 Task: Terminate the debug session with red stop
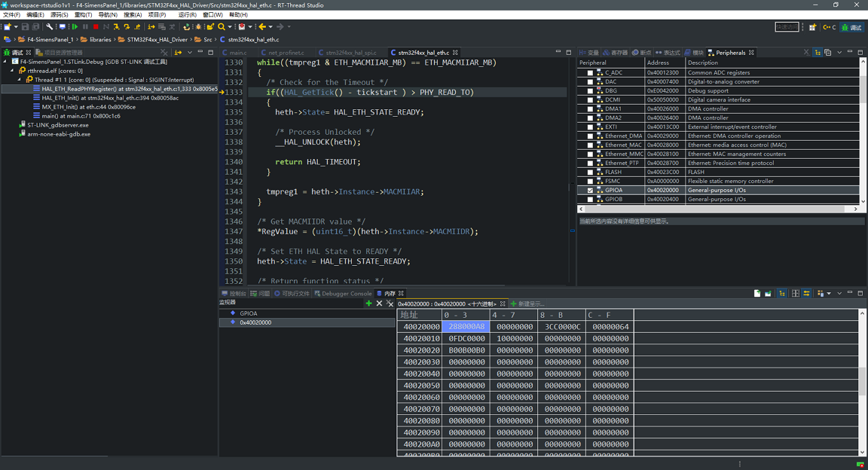click(x=96, y=26)
